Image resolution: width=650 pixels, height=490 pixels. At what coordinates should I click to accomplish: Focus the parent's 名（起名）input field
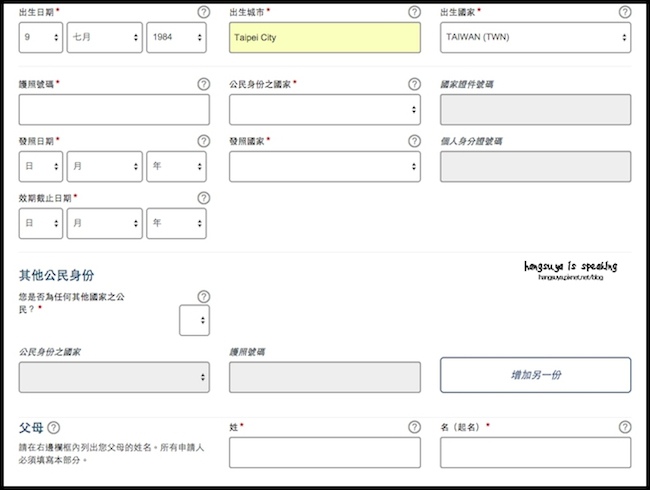pos(536,452)
